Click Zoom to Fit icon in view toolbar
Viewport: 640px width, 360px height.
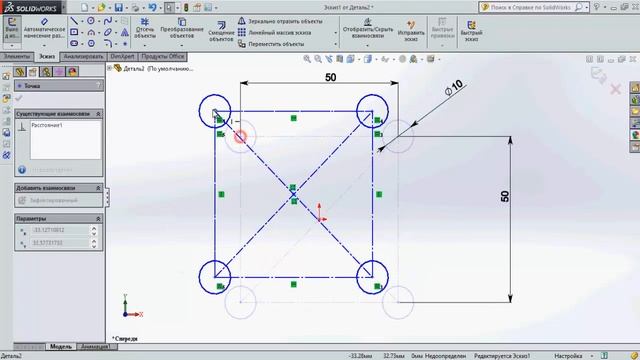pyautogui.click(x=307, y=59)
